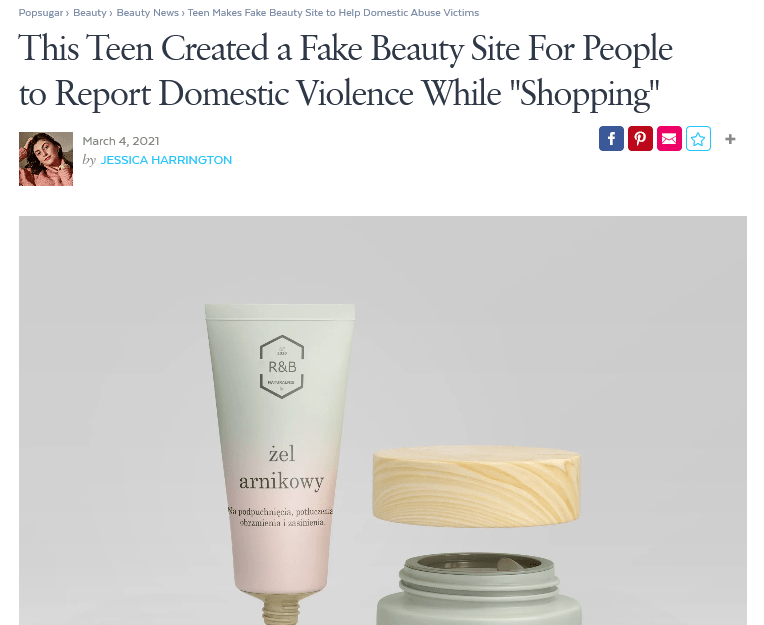Screen dimensions: 764x625
Task: Open Jessica Harrington's author page
Action: pos(166,160)
